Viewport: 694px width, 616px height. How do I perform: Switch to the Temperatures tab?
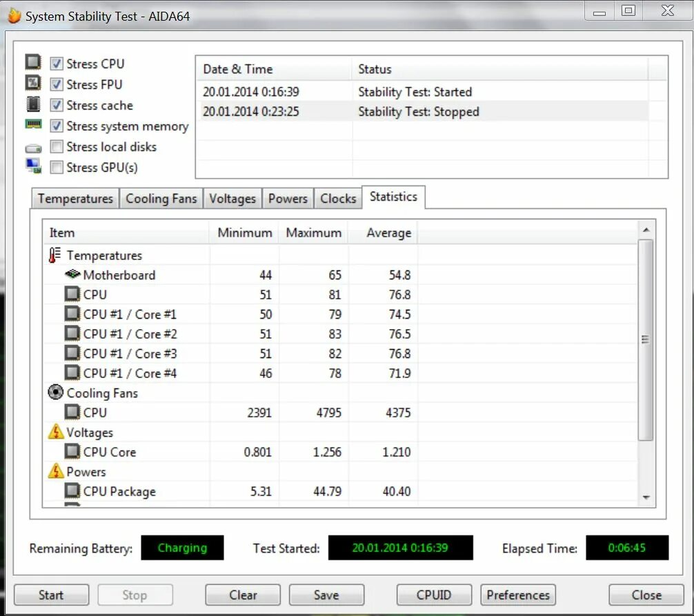pyautogui.click(x=75, y=198)
